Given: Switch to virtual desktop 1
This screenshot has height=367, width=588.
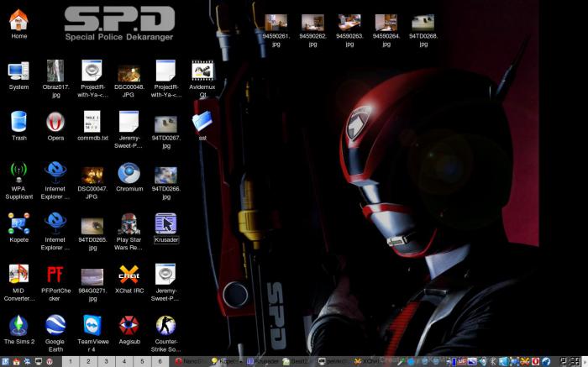Looking at the screenshot, I should (x=71, y=361).
